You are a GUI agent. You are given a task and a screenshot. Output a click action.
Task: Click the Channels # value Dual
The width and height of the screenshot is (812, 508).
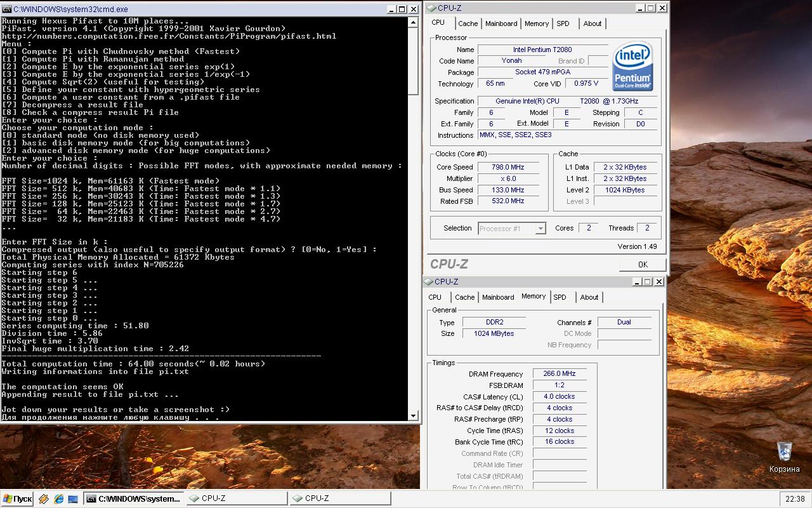pyautogui.click(x=624, y=323)
